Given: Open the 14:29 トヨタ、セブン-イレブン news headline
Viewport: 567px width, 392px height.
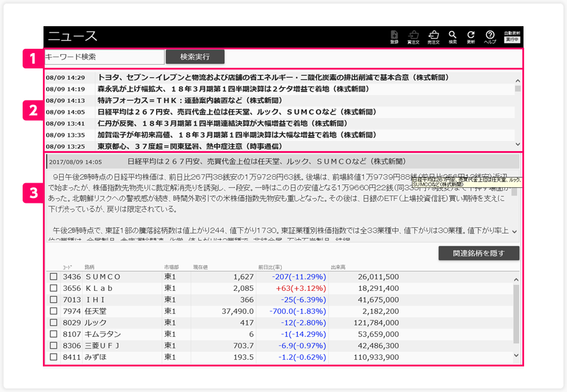Looking at the screenshot, I should (273, 78).
